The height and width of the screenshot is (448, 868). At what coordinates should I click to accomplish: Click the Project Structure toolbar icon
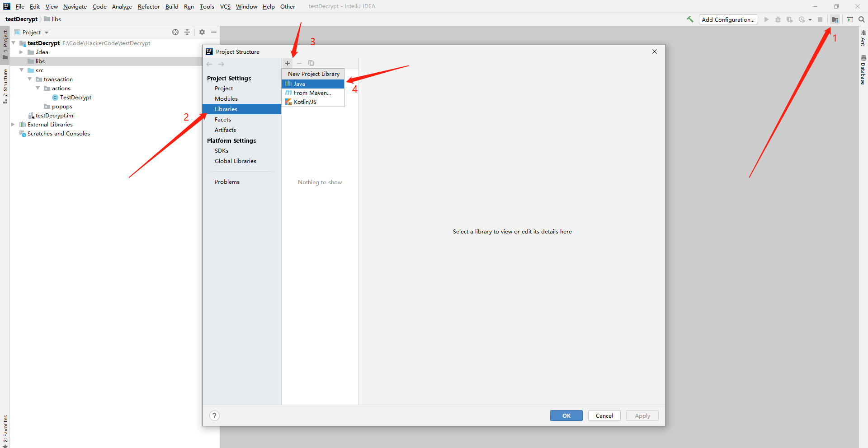click(x=835, y=20)
